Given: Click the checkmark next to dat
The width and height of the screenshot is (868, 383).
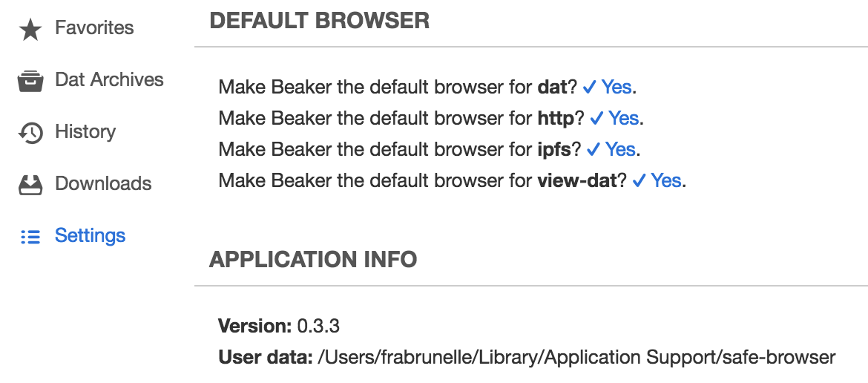Looking at the screenshot, I should click(590, 87).
